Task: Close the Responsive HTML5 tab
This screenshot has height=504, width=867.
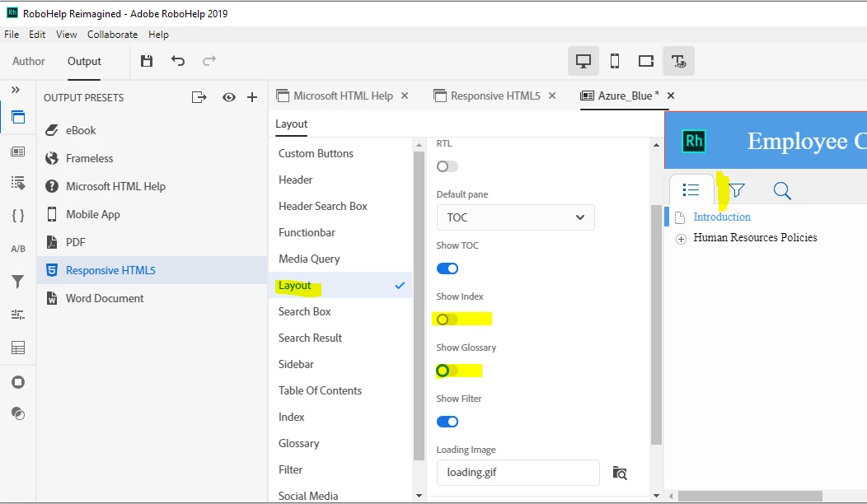Action: pos(552,96)
